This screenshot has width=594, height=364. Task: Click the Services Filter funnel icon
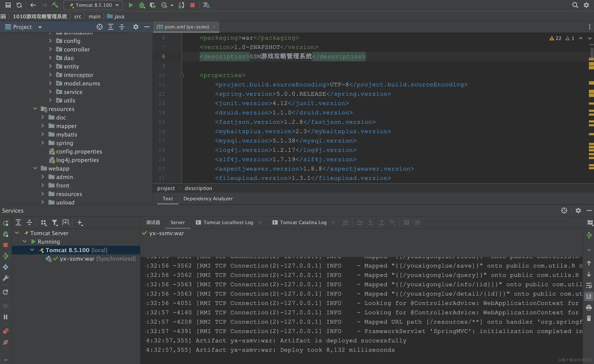[55, 222]
